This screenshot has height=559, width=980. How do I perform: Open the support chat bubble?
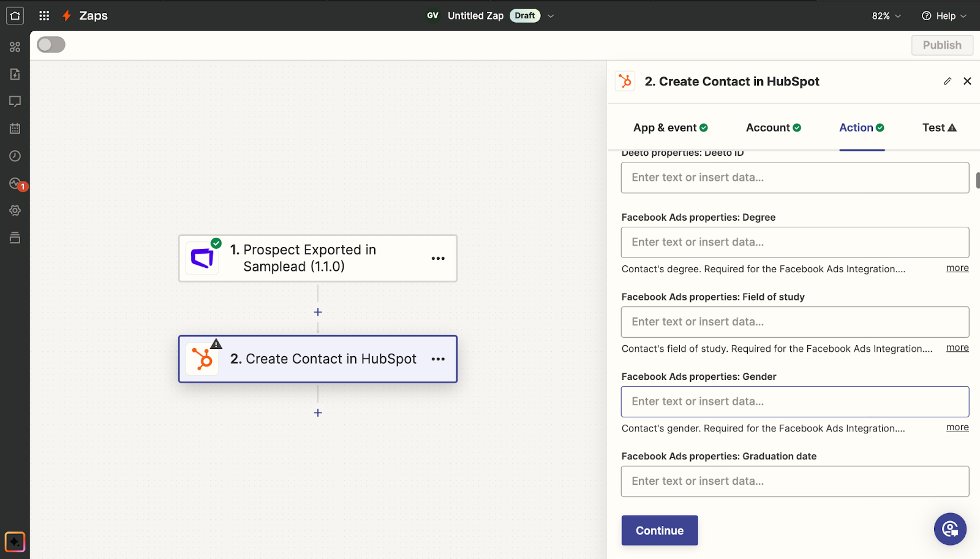click(x=950, y=528)
